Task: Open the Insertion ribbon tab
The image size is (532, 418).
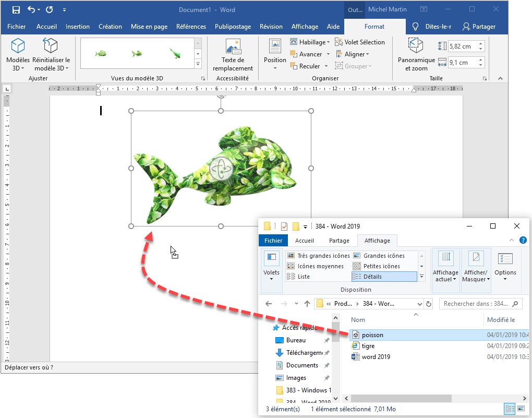Action: [78, 27]
